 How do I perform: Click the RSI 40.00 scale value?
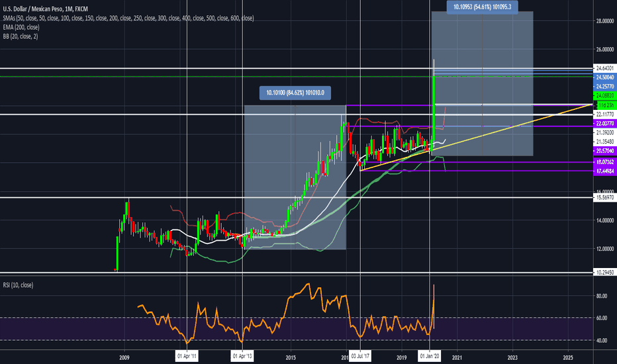click(602, 340)
